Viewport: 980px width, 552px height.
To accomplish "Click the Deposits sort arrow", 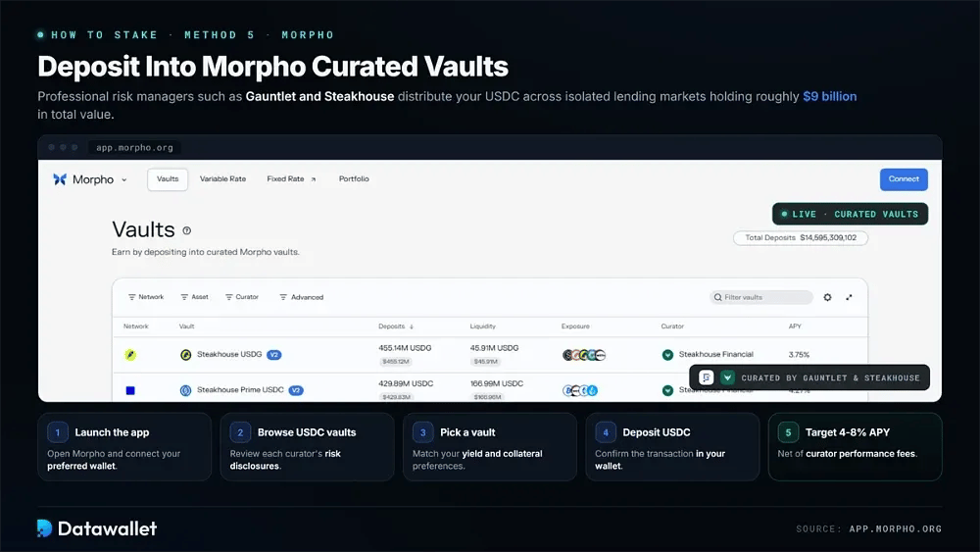I will (412, 326).
